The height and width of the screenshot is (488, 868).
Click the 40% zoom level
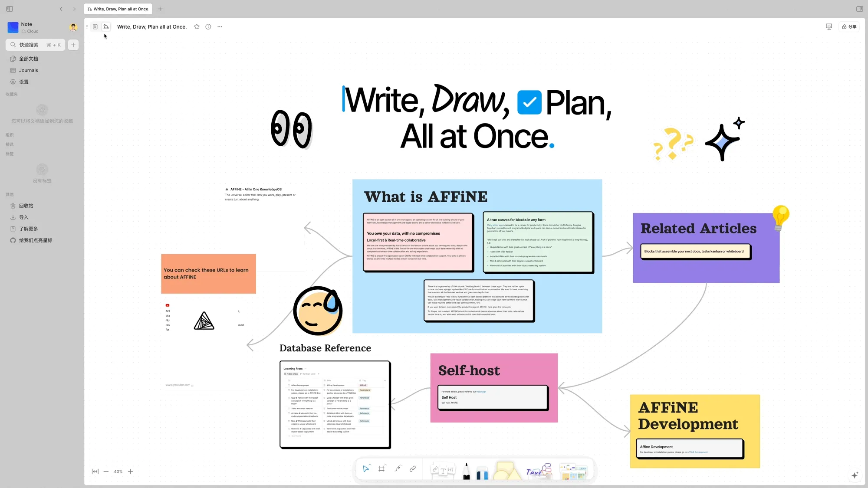[x=118, y=472]
